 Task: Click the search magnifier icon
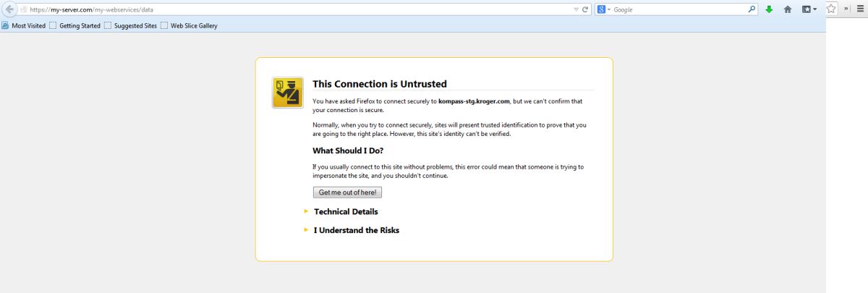click(752, 10)
